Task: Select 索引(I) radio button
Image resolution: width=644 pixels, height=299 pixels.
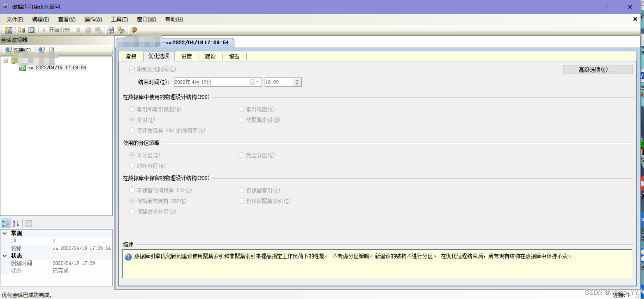Action: coord(132,120)
